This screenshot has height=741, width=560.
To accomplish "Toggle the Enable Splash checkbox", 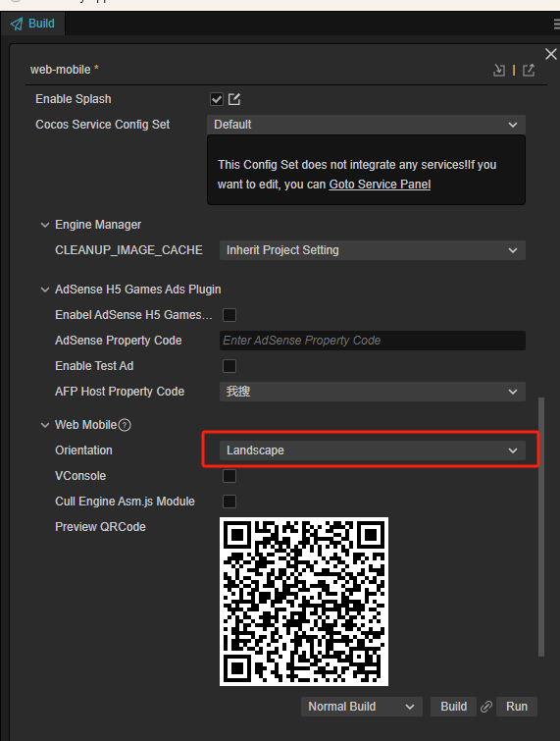I will (217, 99).
